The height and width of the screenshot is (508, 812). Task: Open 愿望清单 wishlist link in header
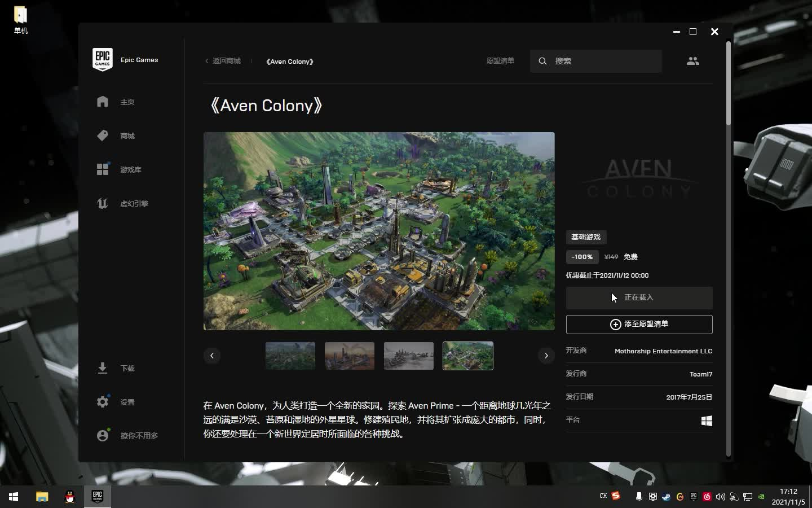(500, 61)
